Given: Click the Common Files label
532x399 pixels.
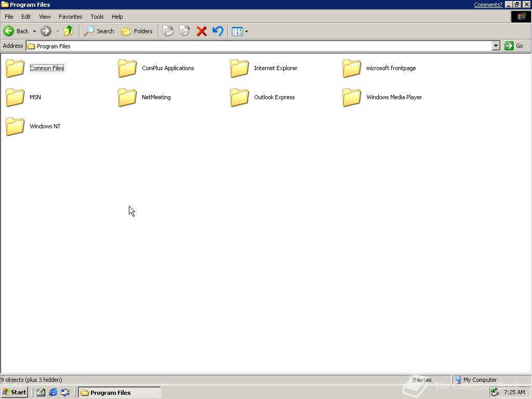Looking at the screenshot, I should tap(47, 68).
